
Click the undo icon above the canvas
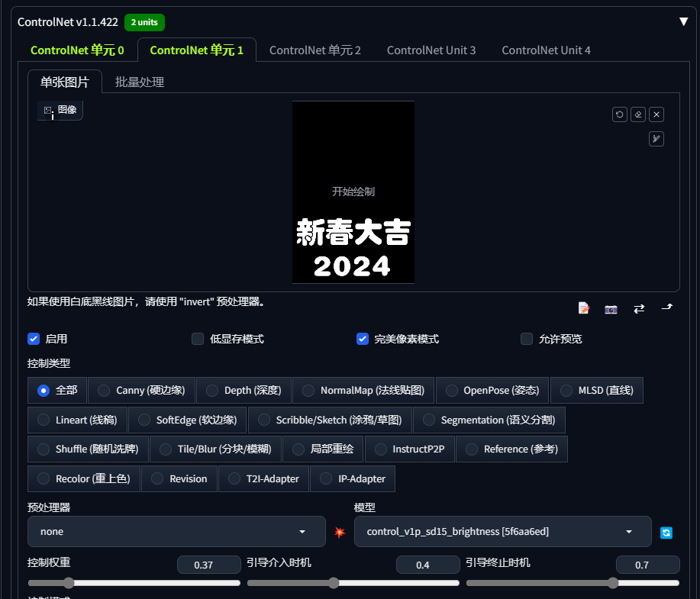[x=620, y=114]
